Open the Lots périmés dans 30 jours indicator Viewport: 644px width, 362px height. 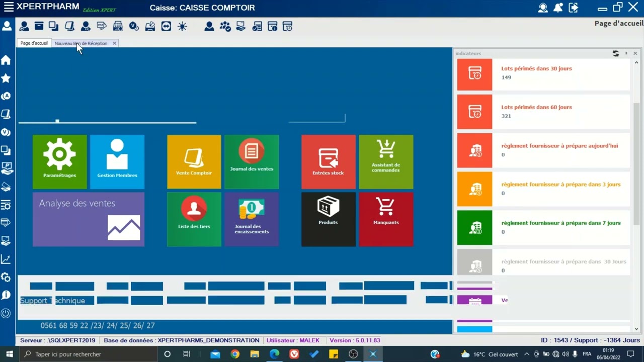[543, 74]
